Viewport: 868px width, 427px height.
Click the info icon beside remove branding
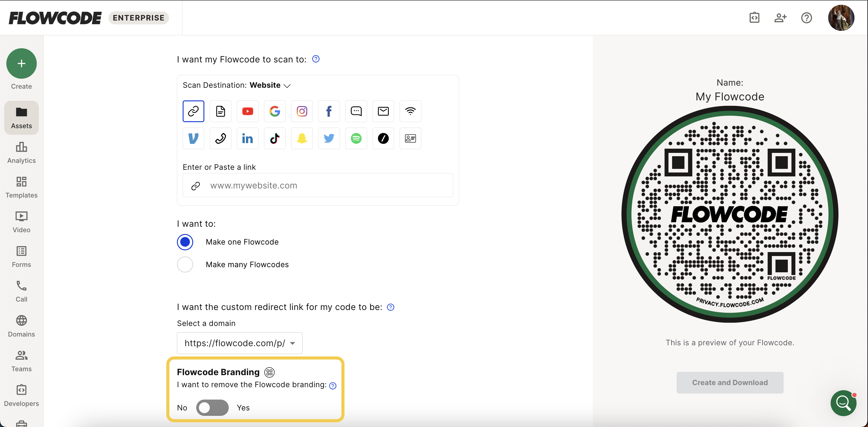click(332, 386)
